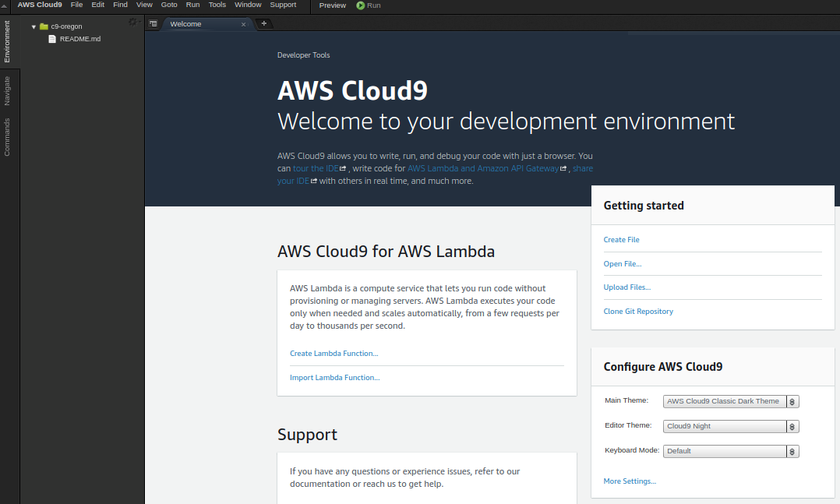This screenshot has width=840, height=504.
Task: Open More Settings... link
Action: point(630,481)
